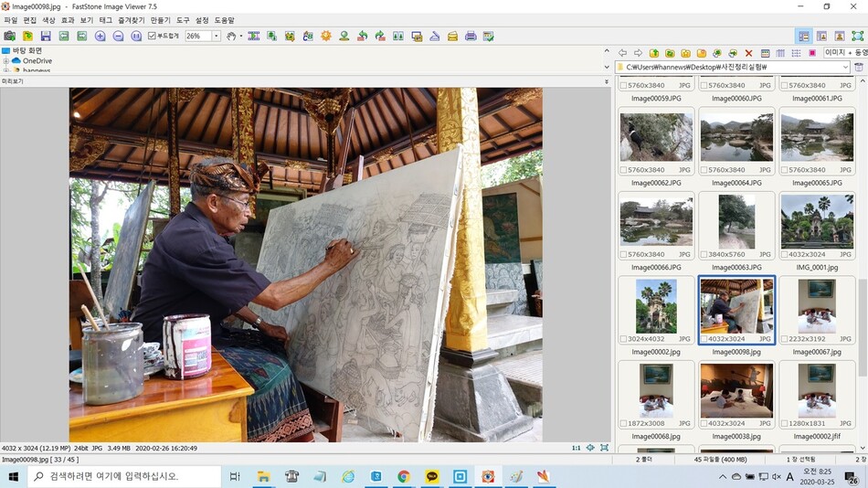Viewport: 868px width, 488px height.
Task: Expand the folder path dropdown
Action: click(x=845, y=67)
